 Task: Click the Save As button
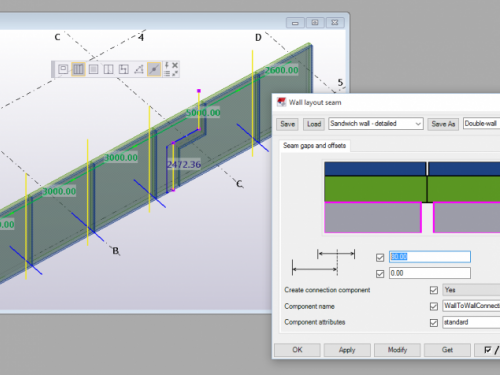pos(443,124)
